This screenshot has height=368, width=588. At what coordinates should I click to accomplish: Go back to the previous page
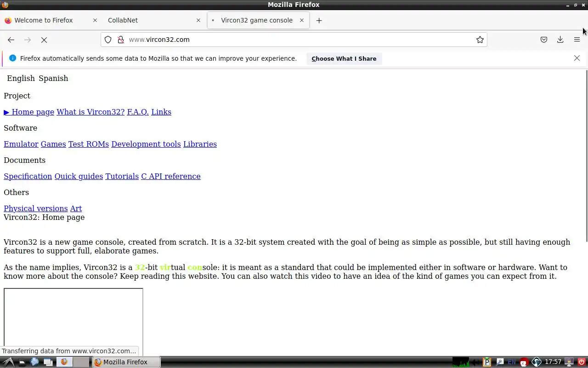(11, 40)
